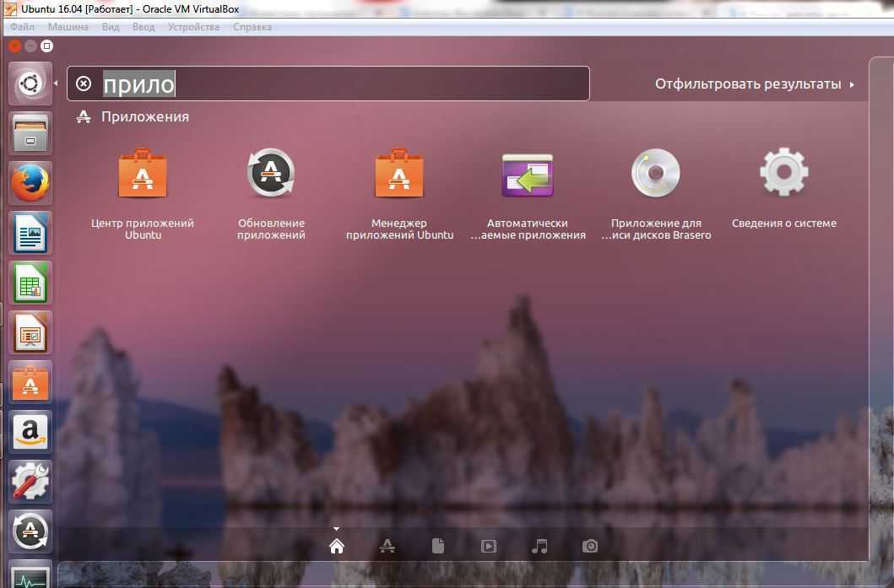Image resolution: width=894 pixels, height=588 pixels.
Task: Open System Monitor icon in launcher
Action: coord(30,575)
